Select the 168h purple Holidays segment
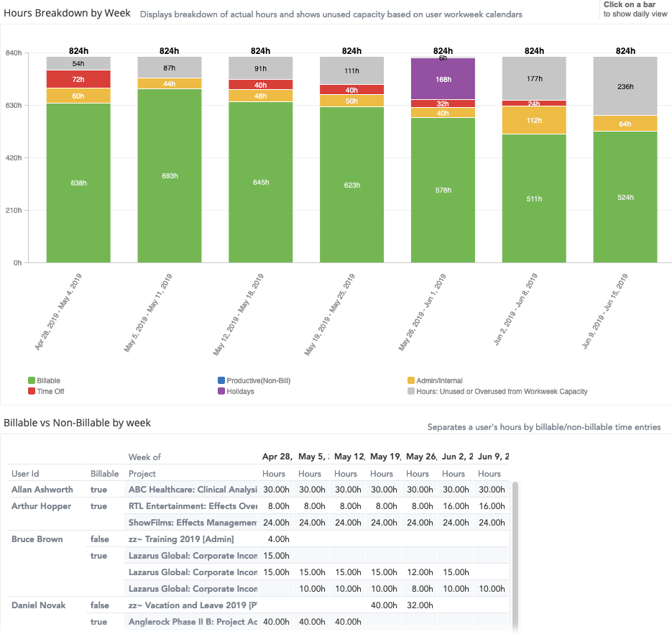Screen dimensions: 672x637 click(443, 79)
